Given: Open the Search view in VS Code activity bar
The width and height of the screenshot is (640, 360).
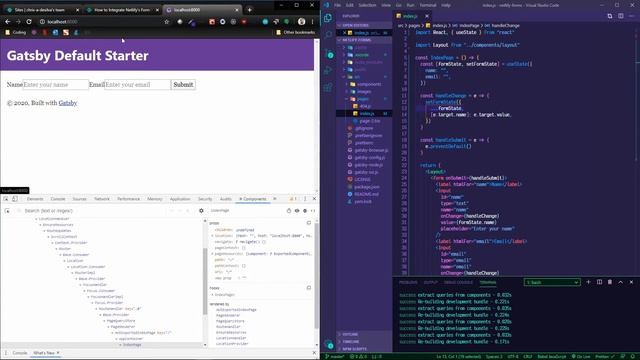Looking at the screenshot, I should click(328, 35).
